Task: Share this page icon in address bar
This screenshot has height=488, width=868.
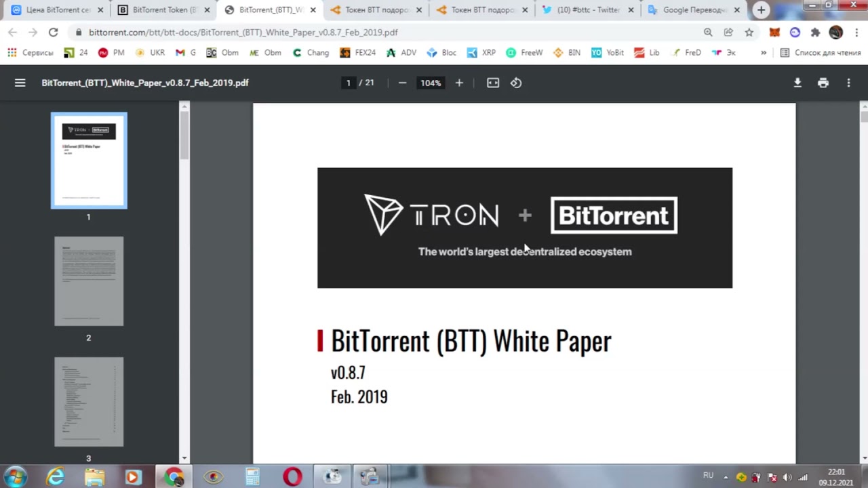Action: coord(728,32)
